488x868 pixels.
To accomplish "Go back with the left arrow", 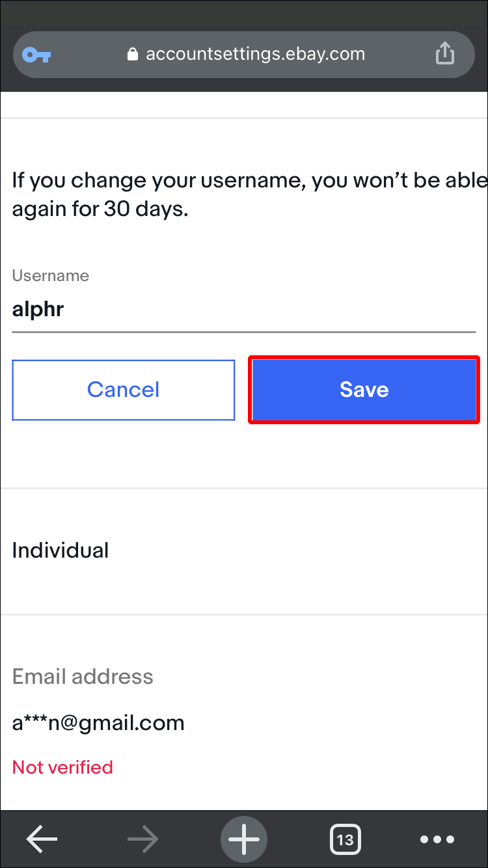I will [x=42, y=839].
